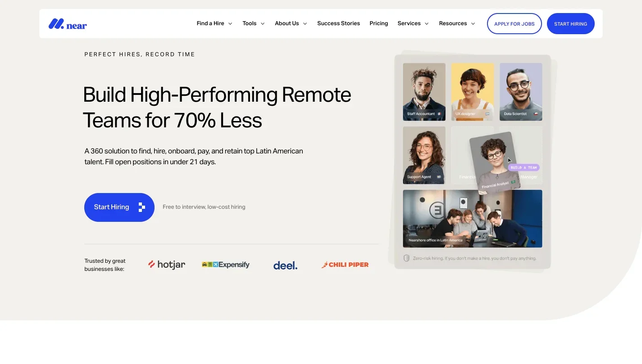The image size is (642, 364).
Task: Click the Near logo in the header
Action: [68, 24]
